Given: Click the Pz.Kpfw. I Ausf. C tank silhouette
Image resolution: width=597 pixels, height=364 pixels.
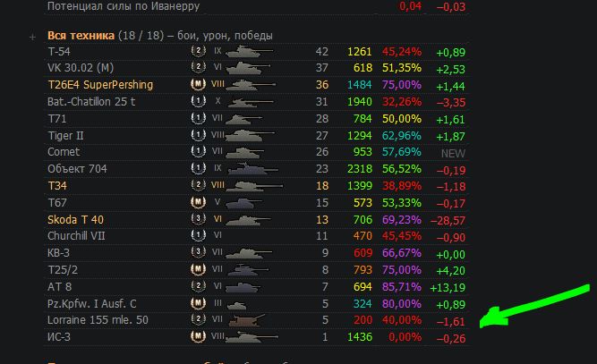Looking at the screenshot, I should tap(237, 305).
